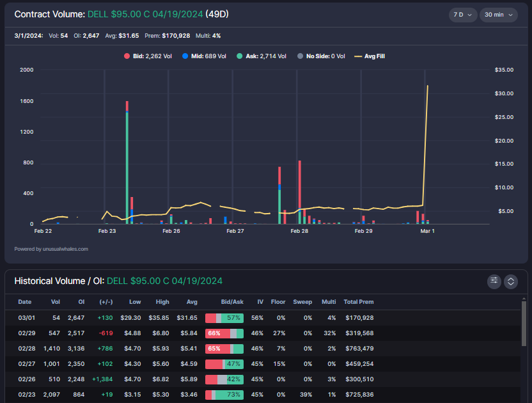This screenshot has height=403, width=532.
Task: Open the 30 min interval dropdown
Action: click(x=498, y=14)
